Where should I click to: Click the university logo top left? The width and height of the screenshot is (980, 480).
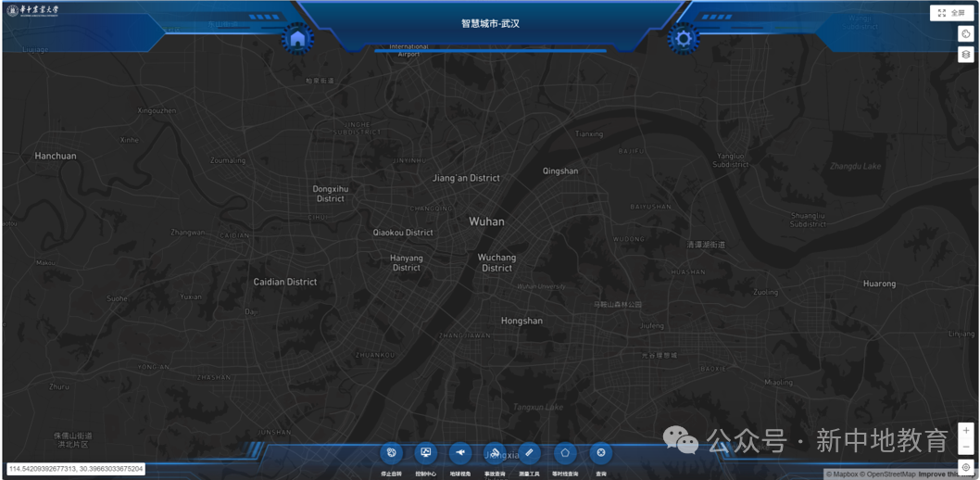click(32, 10)
